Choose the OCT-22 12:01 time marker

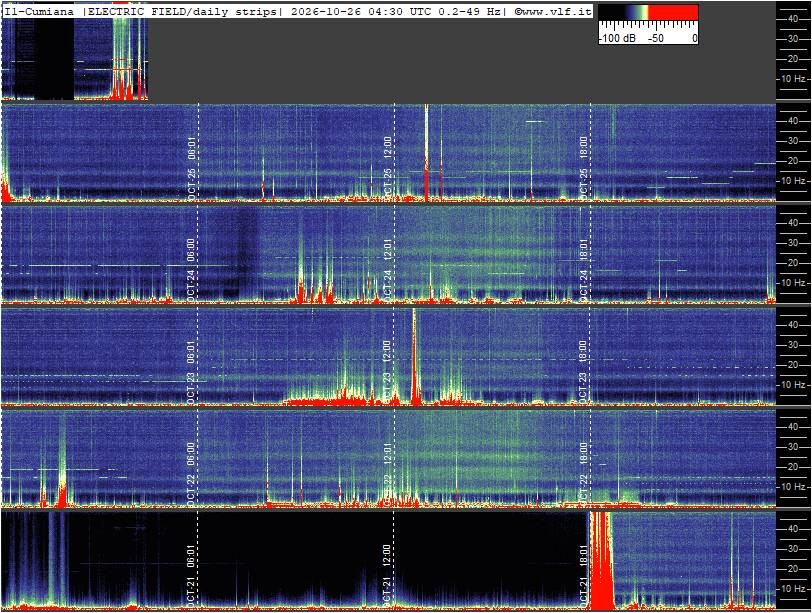click(387, 474)
